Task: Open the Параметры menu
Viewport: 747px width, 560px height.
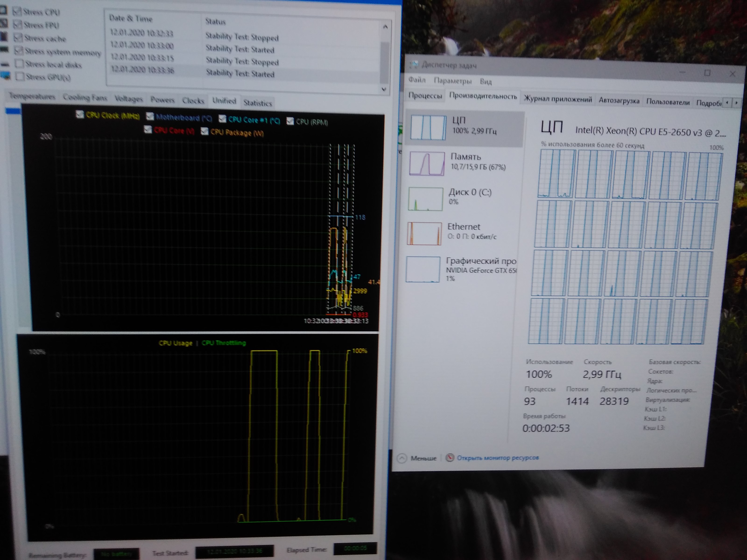Action: pyautogui.click(x=453, y=81)
